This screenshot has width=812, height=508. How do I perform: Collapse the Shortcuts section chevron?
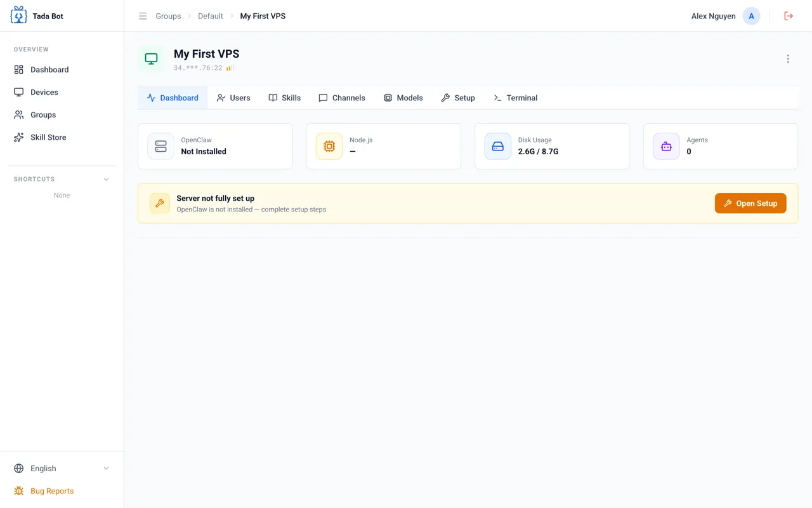click(x=106, y=179)
